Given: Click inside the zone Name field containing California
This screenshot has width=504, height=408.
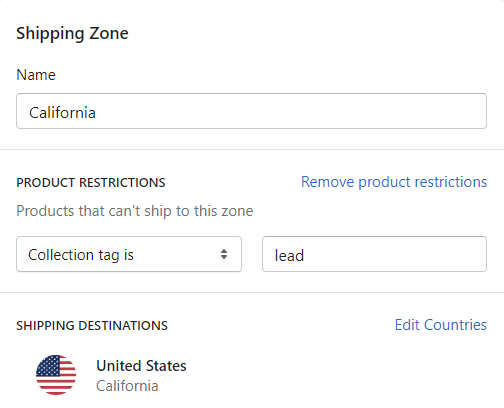Looking at the screenshot, I should click(x=252, y=111).
